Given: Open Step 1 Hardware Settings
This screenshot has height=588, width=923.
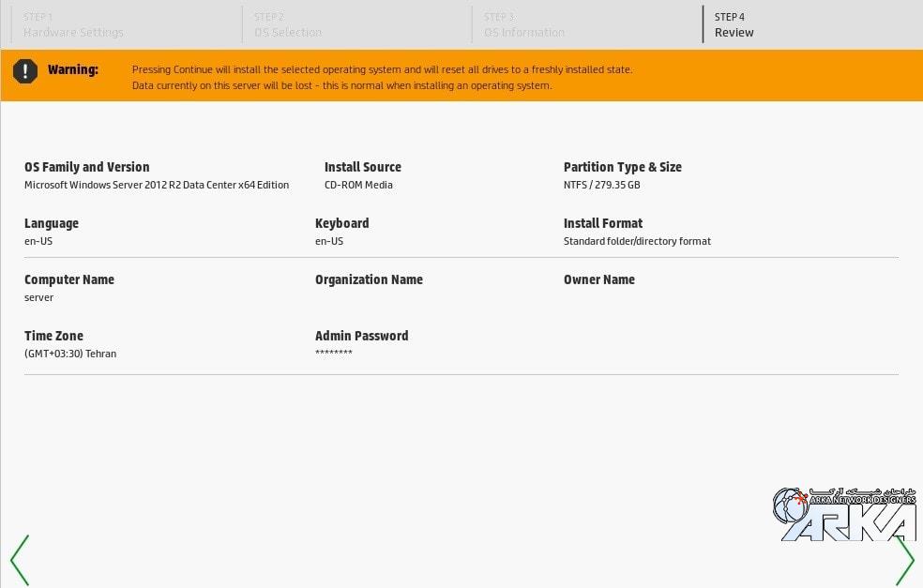Looking at the screenshot, I should tap(73, 25).
